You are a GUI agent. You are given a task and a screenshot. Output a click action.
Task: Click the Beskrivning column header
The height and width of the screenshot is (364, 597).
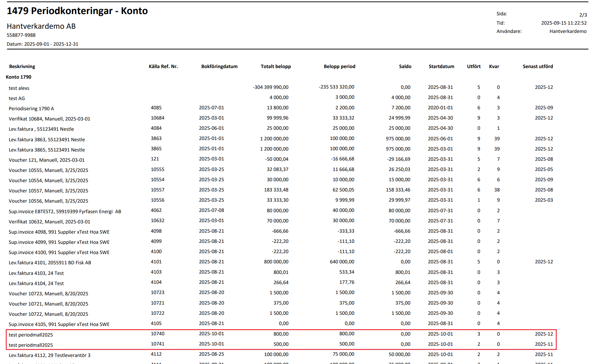[x=22, y=66]
